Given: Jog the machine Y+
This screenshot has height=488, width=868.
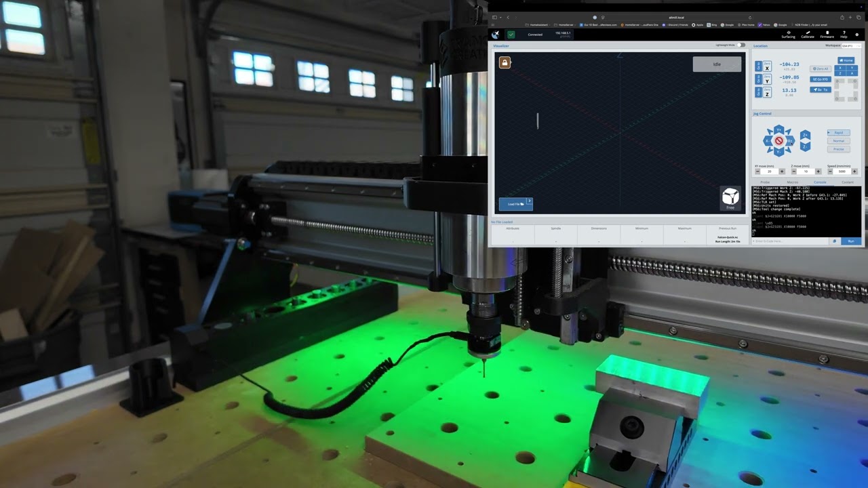Looking at the screenshot, I should pos(779,129).
